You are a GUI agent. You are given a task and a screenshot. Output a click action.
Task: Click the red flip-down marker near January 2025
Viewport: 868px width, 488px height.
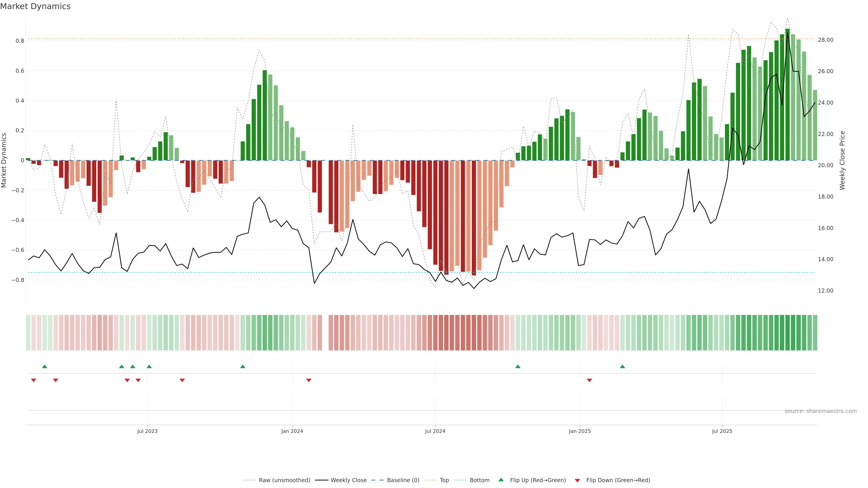[589, 380]
